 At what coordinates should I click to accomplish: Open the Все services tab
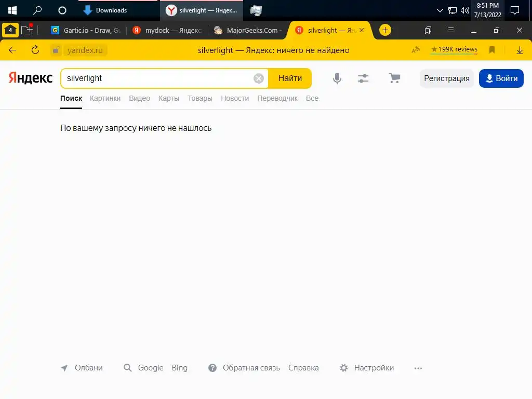(312, 98)
